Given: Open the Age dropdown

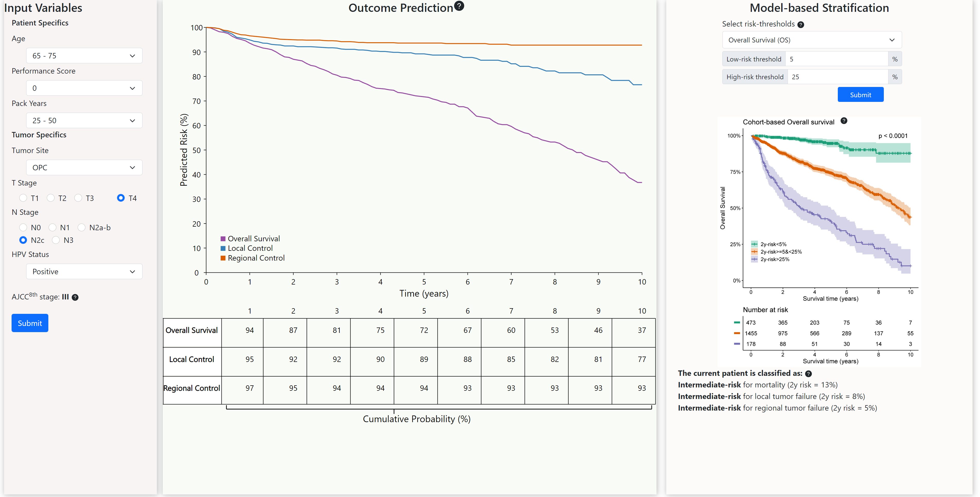Looking at the screenshot, I should point(84,56).
